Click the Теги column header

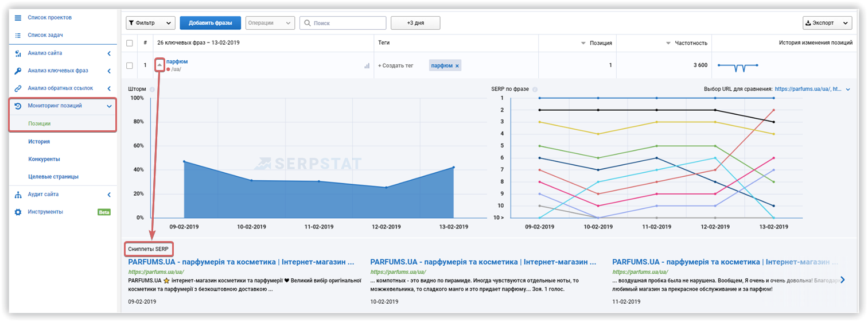(x=384, y=43)
